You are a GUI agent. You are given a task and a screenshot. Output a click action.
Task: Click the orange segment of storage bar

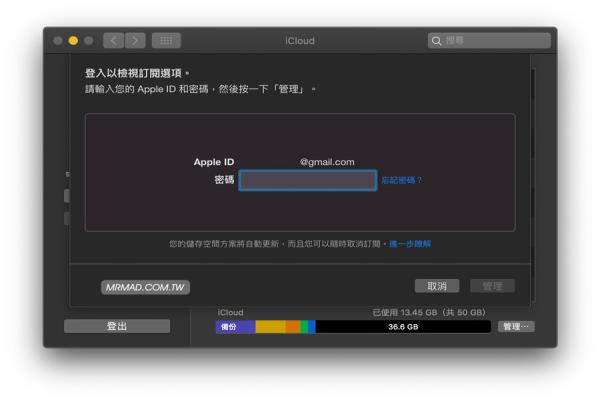(293, 327)
